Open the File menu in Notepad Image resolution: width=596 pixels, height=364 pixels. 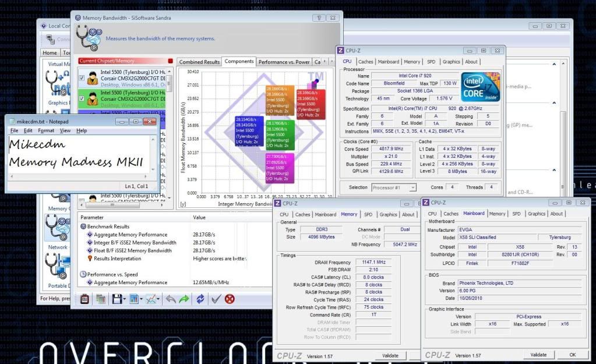(14, 130)
